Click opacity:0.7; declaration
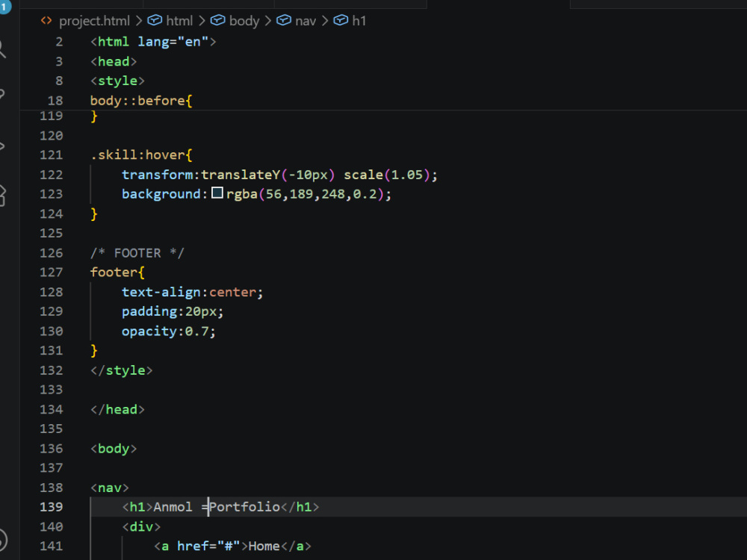Image resolution: width=747 pixels, height=560 pixels. [x=169, y=331]
